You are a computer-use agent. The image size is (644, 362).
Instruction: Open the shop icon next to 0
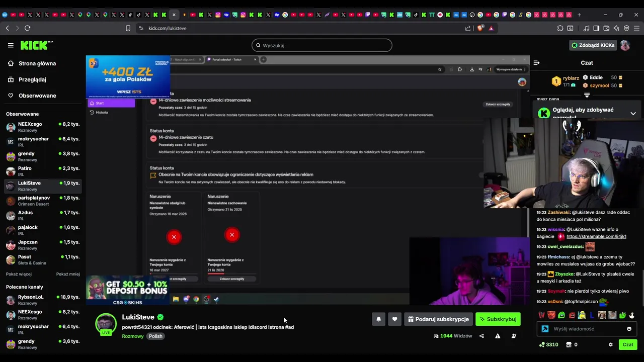pos(569,345)
